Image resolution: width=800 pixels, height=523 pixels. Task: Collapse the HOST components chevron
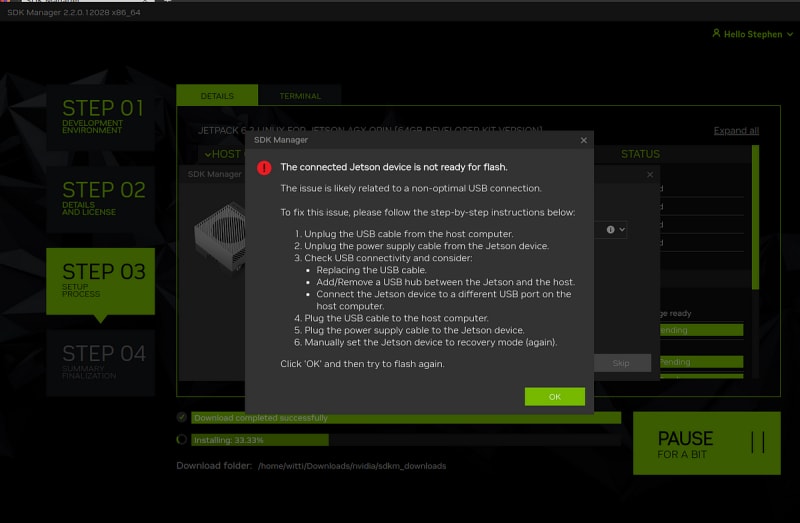pos(208,154)
